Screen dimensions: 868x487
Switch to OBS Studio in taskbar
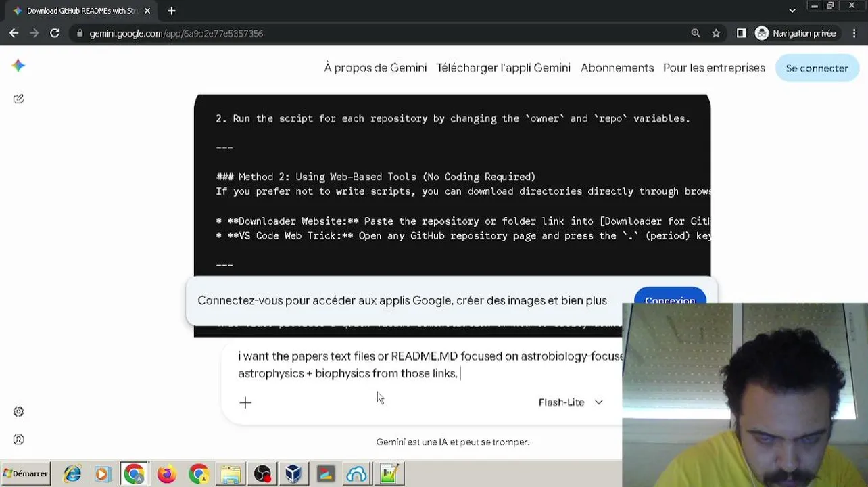pos(262,474)
